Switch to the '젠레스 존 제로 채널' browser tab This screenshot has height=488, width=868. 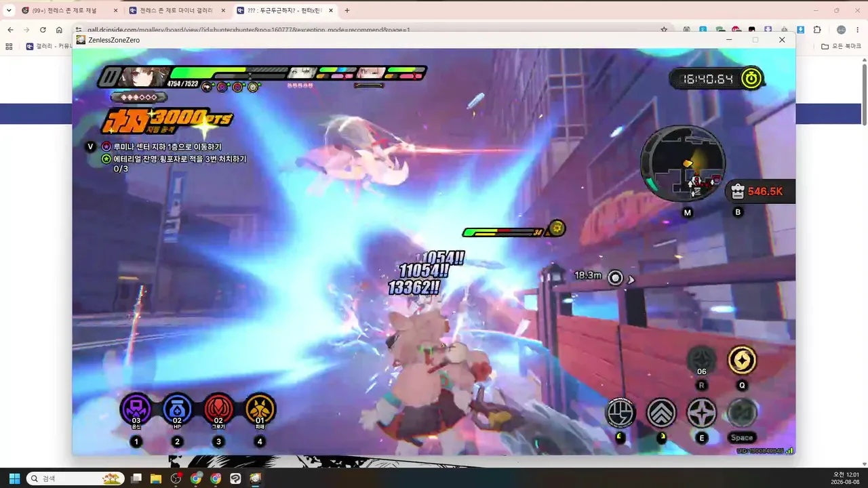click(x=64, y=11)
